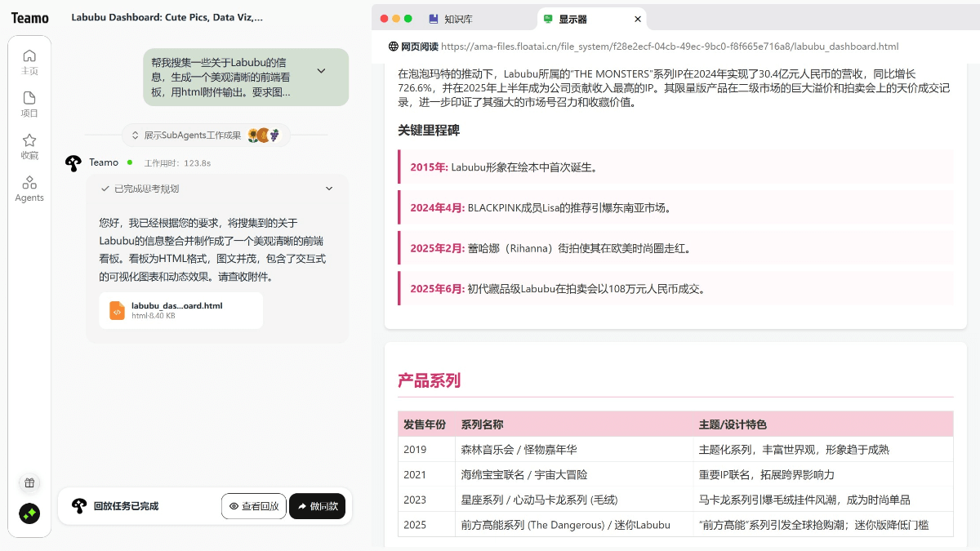The image size is (980, 551).
Task: Expand the 已完成思考规划 section
Action: pyautogui.click(x=329, y=189)
